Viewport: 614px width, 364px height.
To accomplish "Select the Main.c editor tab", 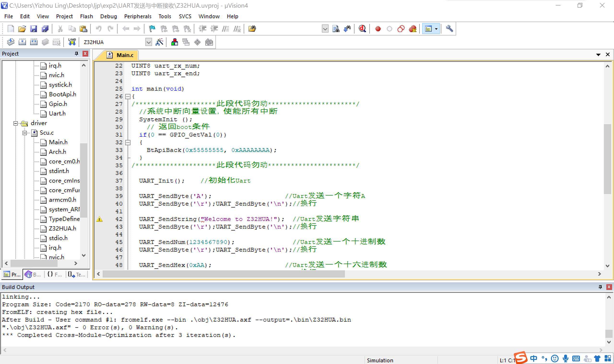I will (x=120, y=55).
